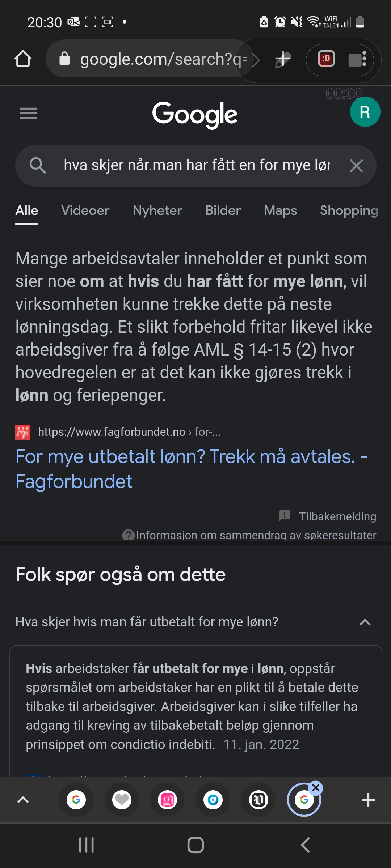This screenshot has width=391, height=868.
Task: Expand the bottom tab strip chevron
Action: pyautogui.click(x=23, y=800)
